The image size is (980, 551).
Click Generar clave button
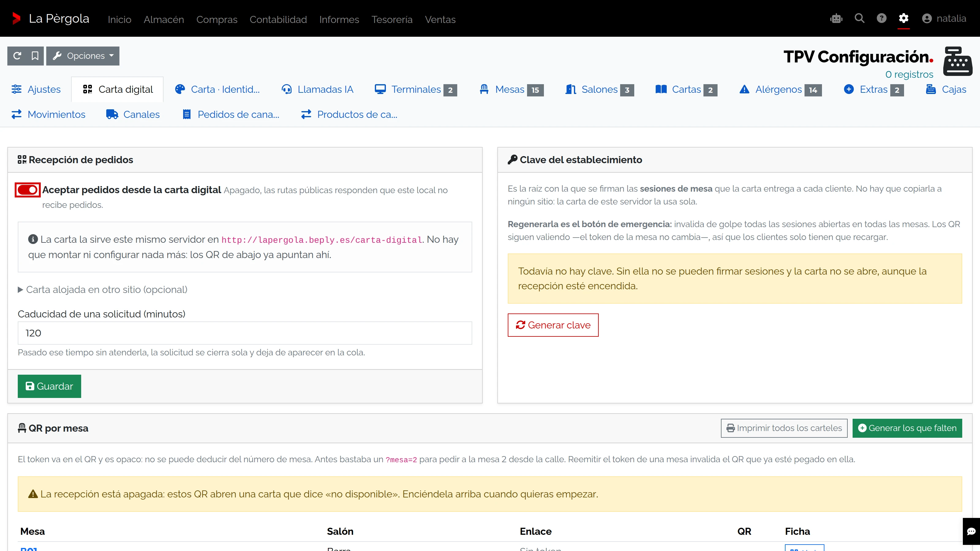tap(553, 325)
